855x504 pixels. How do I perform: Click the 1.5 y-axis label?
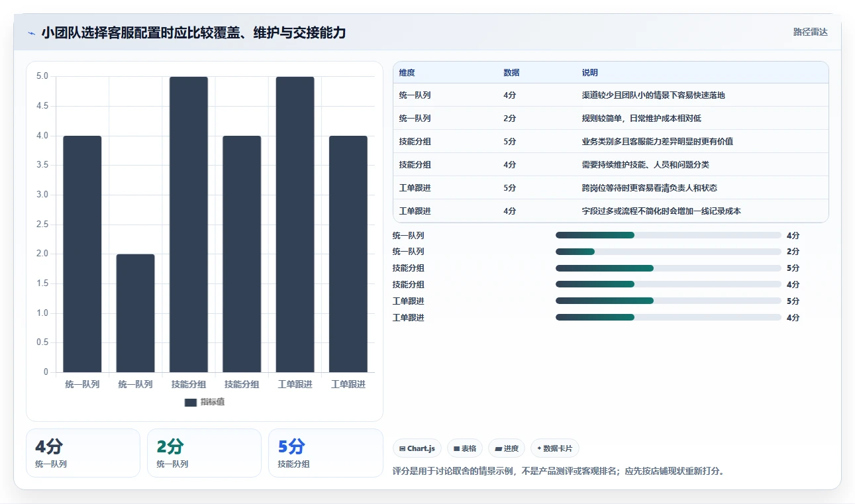[42, 283]
